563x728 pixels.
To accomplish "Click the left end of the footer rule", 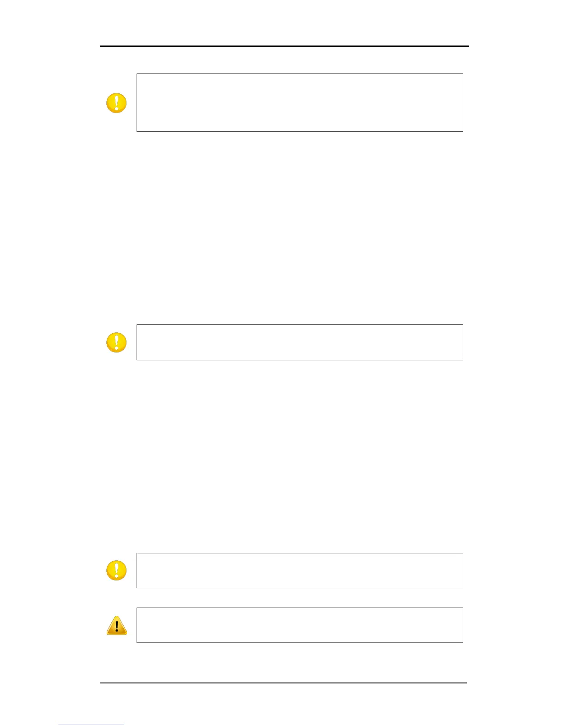I will tap(103, 683).
